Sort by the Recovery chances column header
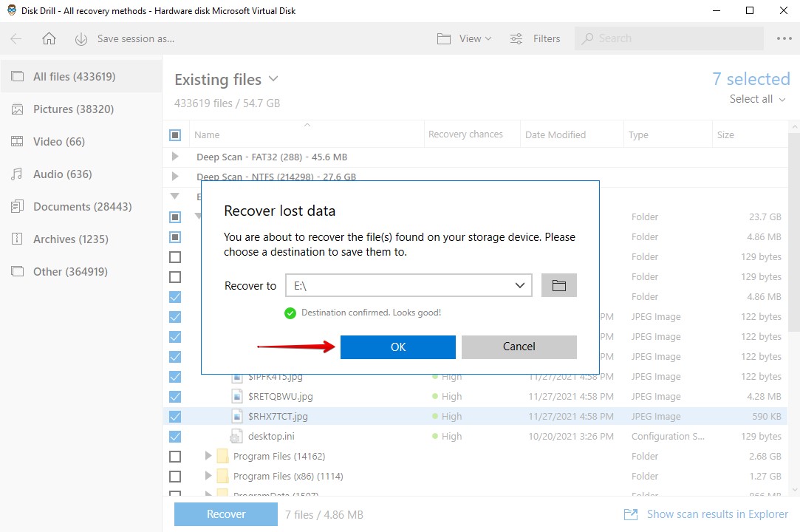This screenshot has height=532, width=800. click(465, 134)
